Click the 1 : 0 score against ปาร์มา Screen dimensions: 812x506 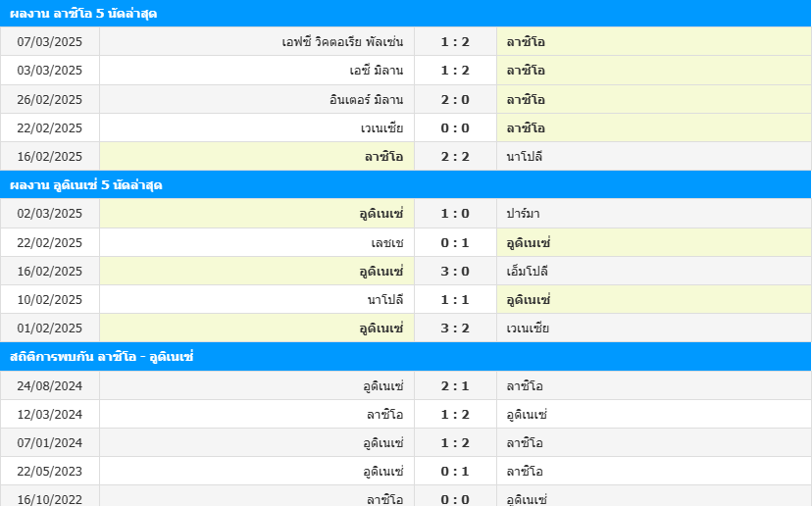[455, 214]
